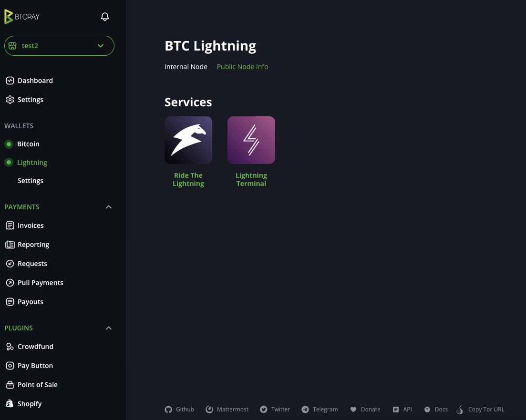
Task: Select the Invoices sidebar icon
Action: click(x=10, y=225)
